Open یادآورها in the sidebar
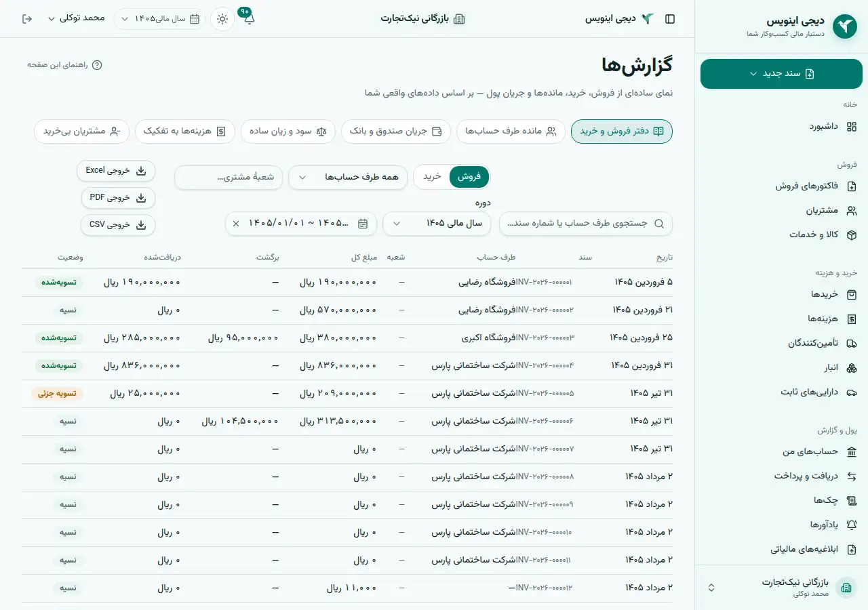Screen dimensions: 868x610 [x=781, y=525]
